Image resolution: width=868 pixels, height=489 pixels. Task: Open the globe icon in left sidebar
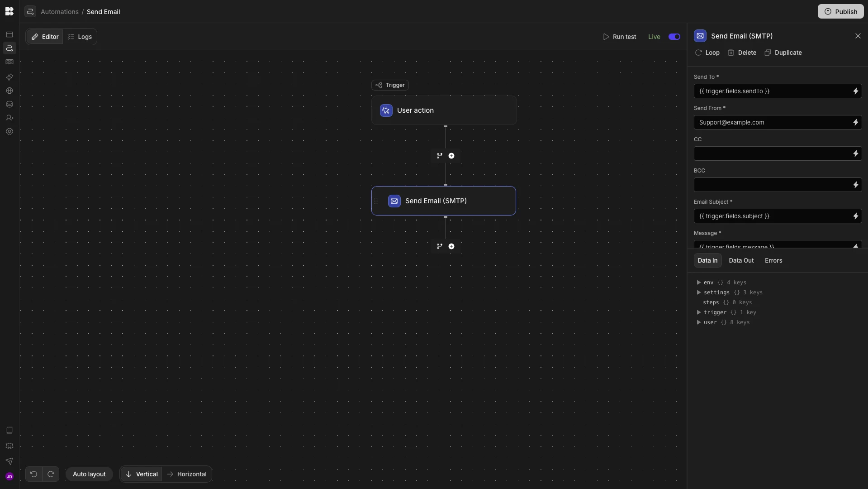tap(9, 91)
